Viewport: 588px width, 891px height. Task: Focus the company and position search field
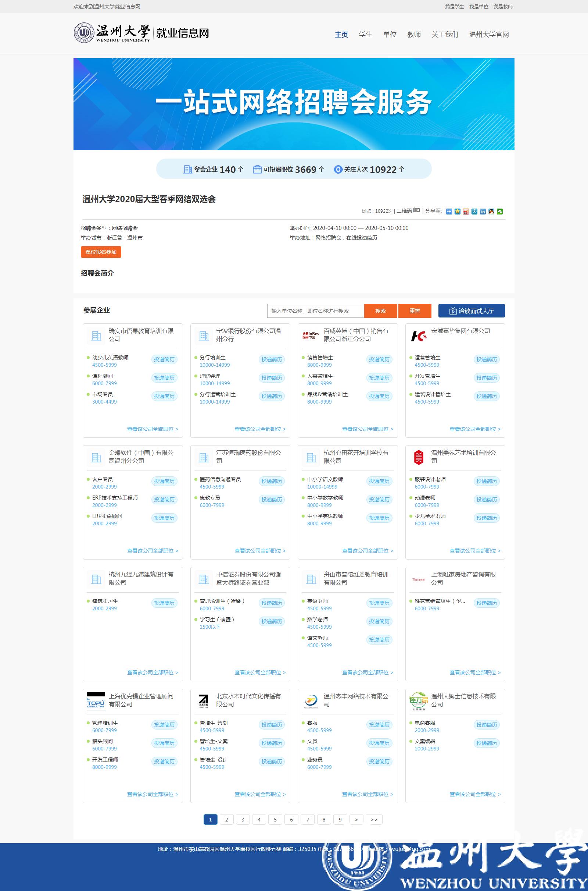coord(315,311)
